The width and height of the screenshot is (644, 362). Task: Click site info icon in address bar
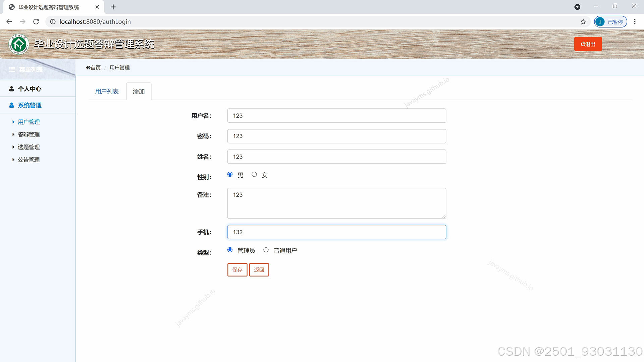pos(53,22)
